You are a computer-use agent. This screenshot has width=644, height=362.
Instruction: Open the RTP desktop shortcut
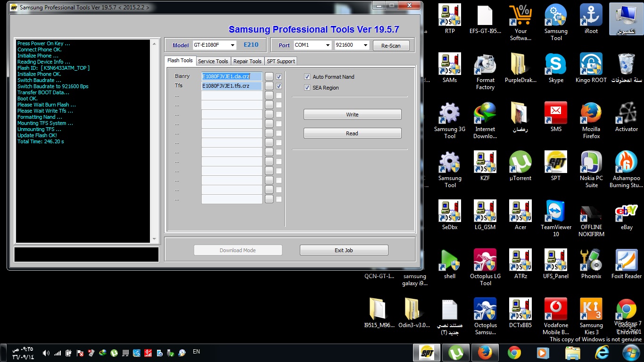point(450,19)
